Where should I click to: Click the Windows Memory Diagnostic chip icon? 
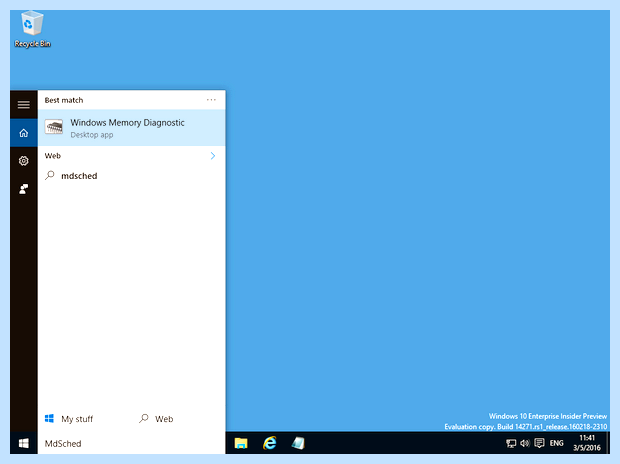point(54,127)
